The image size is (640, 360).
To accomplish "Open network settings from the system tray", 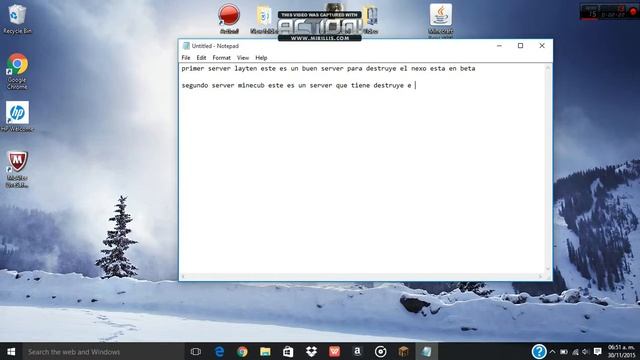I will click(576, 351).
